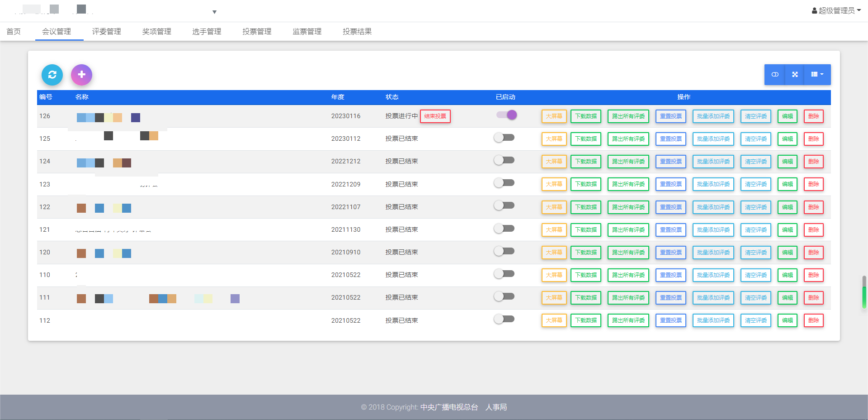
Task: Click 删除 for row 124
Action: click(814, 162)
